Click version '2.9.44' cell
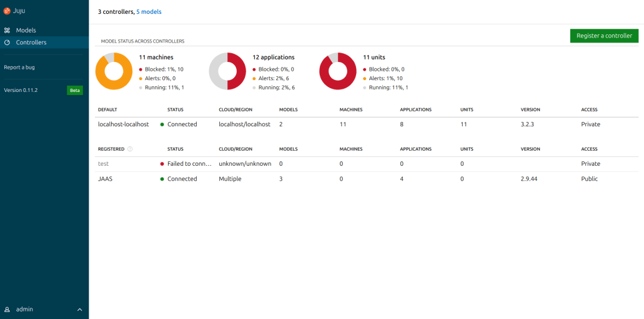Image resolution: width=644 pixels, height=319 pixels. pos(530,179)
